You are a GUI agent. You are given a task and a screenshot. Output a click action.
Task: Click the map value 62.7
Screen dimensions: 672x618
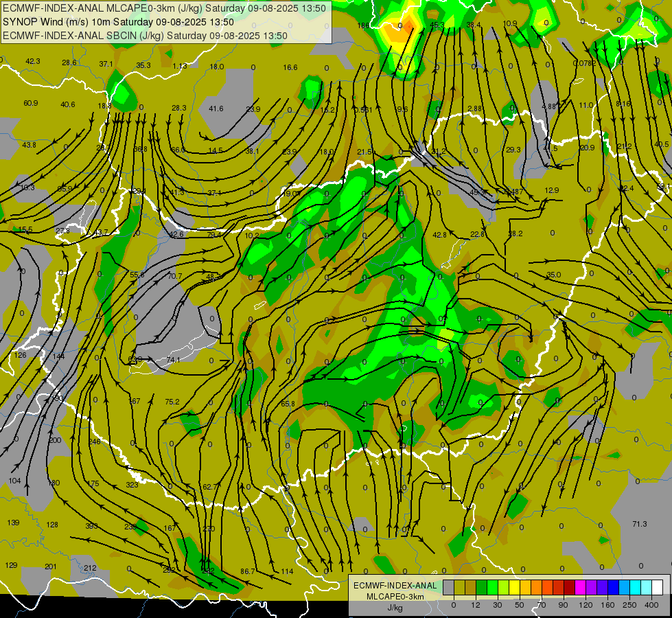pos(210,487)
